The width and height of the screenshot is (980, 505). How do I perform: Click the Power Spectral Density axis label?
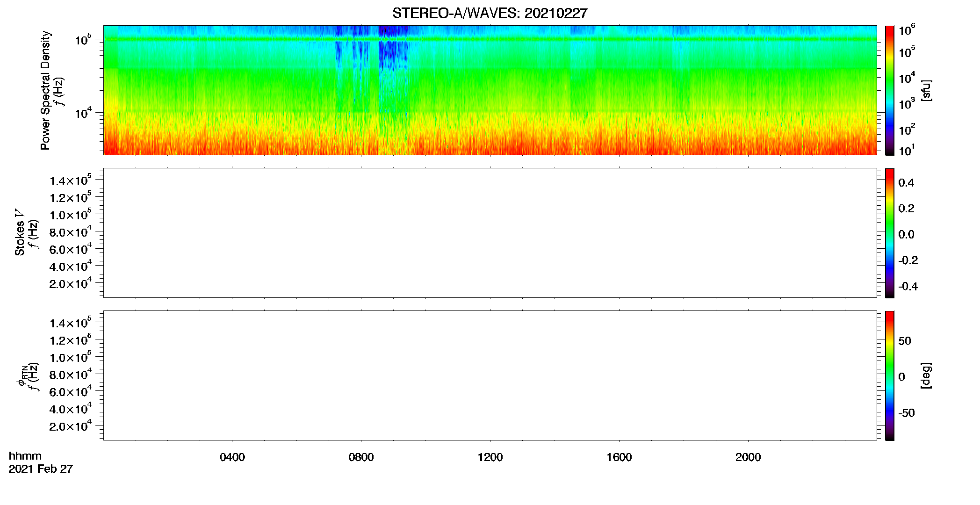[45, 90]
